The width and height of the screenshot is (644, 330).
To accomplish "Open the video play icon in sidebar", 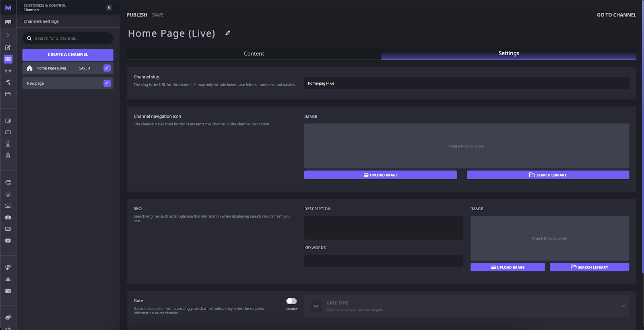I will (8, 241).
